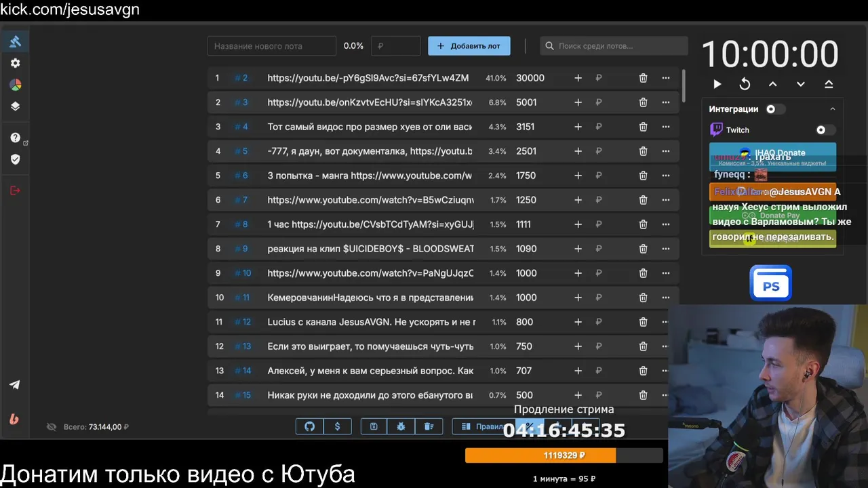Screen dimensions: 868x488
Task: Click plus icon on the 1090 lot row
Action: 578,249
